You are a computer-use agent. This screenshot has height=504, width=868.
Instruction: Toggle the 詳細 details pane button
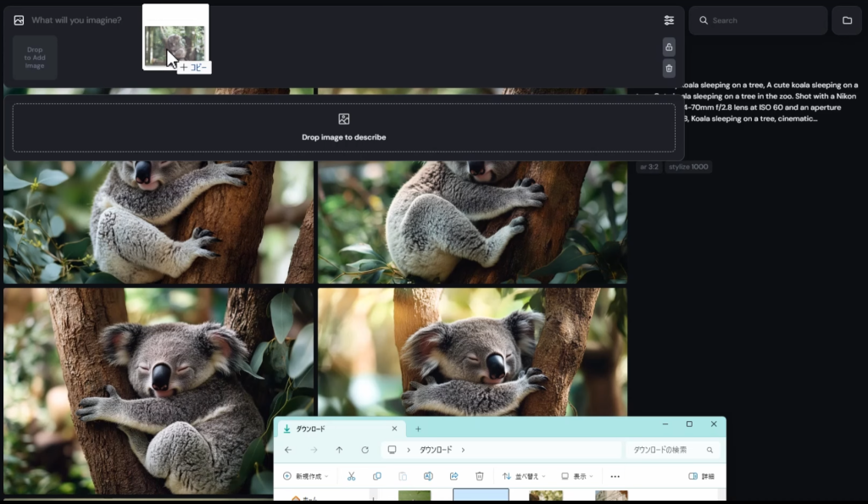[701, 476]
